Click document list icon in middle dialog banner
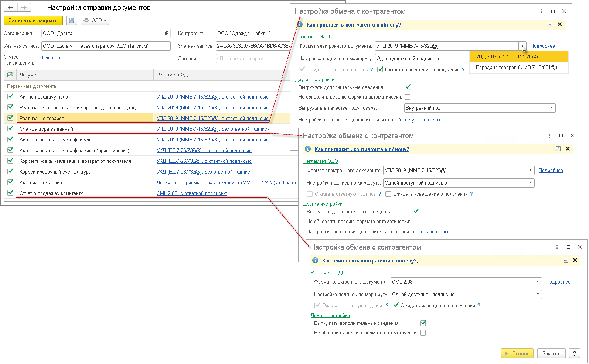Screen dimensions: 589x364 tap(558, 149)
